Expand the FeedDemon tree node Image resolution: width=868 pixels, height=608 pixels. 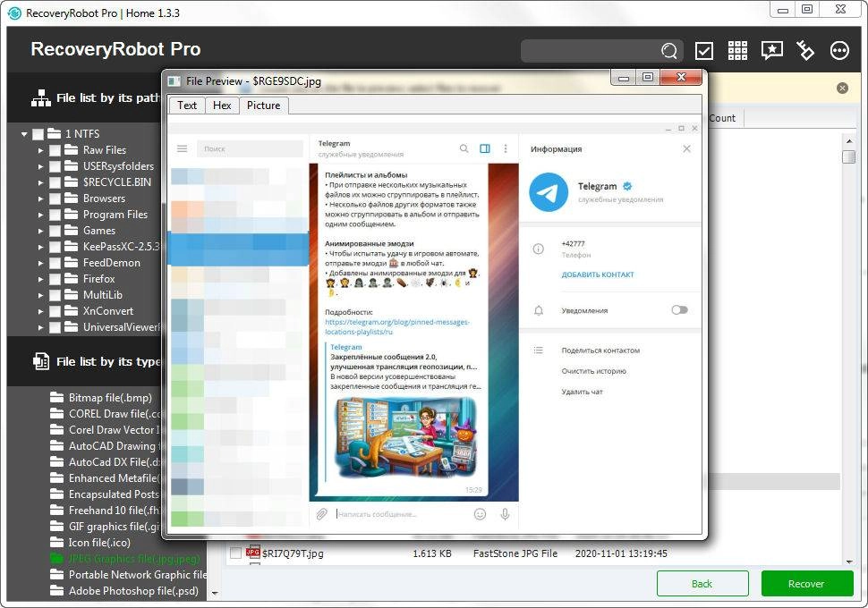[40, 263]
